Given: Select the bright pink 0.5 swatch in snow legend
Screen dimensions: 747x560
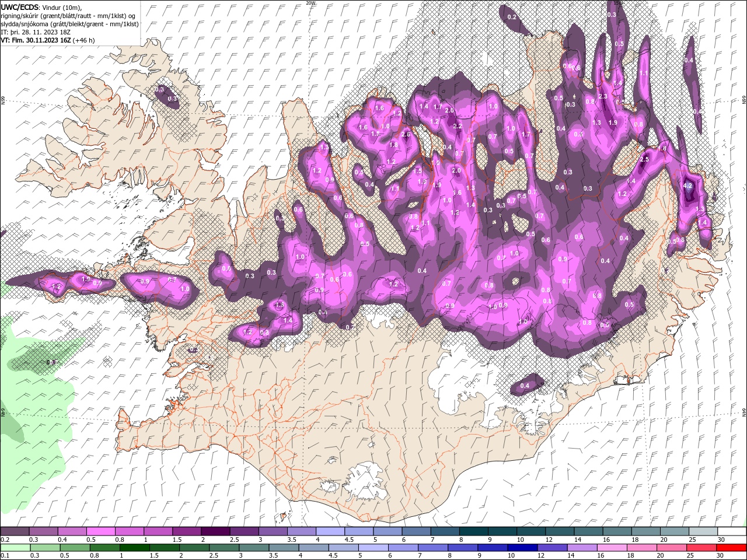Looking at the screenshot, I should [x=100, y=531].
